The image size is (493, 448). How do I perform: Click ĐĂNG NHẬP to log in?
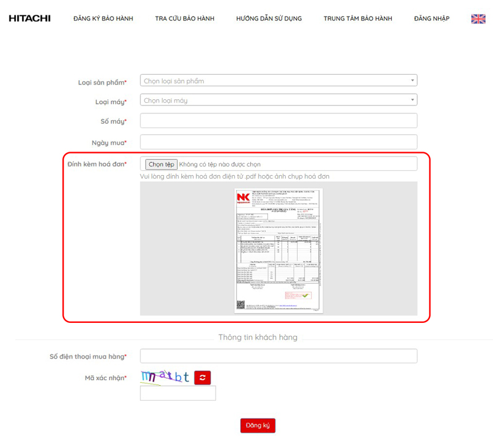(x=431, y=18)
